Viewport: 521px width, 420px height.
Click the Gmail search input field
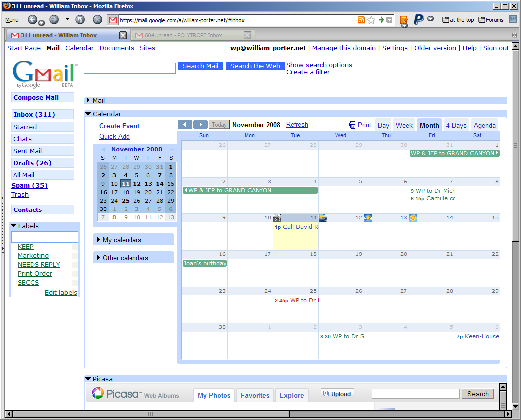[x=130, y=68]
